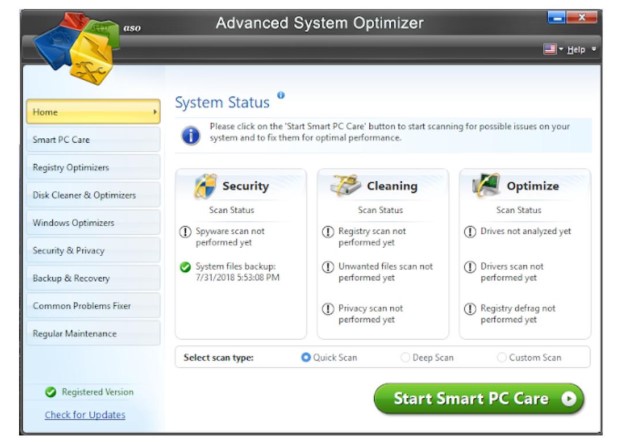Open the language flag dropdown arrow

[561, 49]
